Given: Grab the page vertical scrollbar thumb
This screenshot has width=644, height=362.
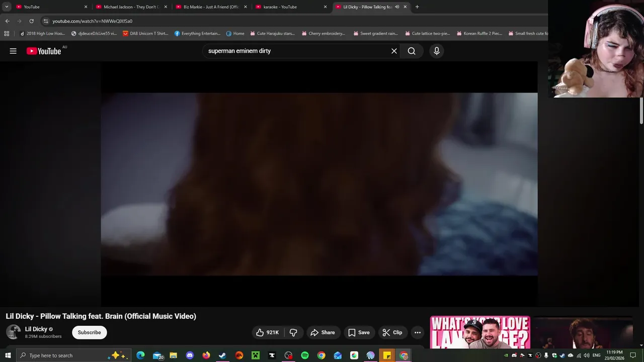Looking at the screenshot, I should pyautogui.click(x=641, y=111).
